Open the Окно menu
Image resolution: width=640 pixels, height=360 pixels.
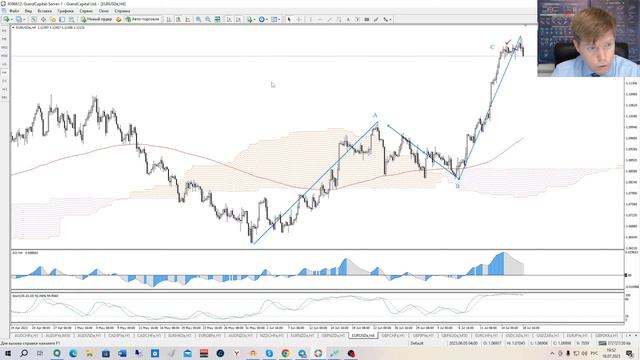coord(104,11)
